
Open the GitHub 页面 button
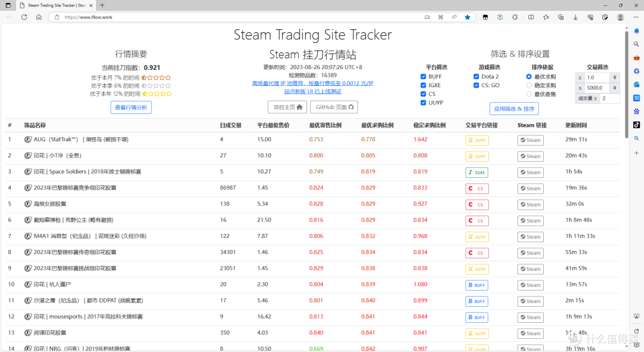(x=334, y=107)
